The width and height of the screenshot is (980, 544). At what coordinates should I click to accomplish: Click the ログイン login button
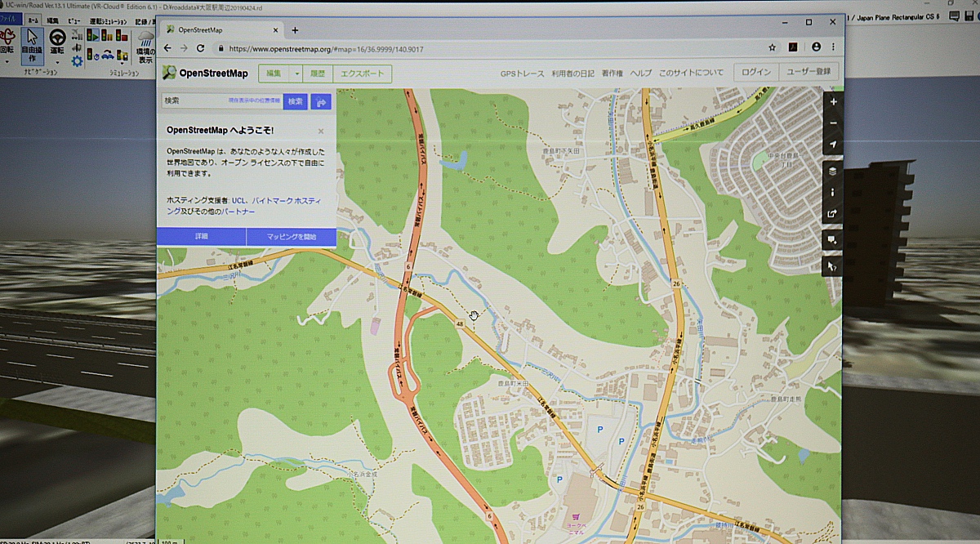756,72
